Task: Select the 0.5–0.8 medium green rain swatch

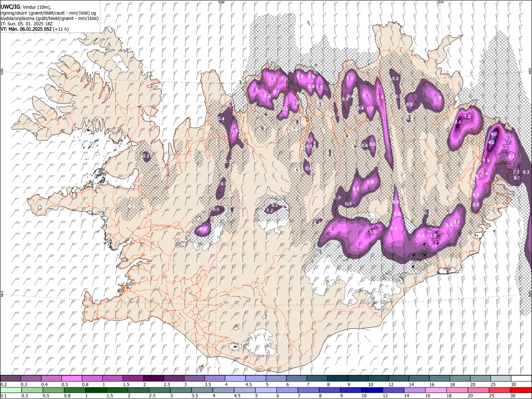Action: coord(54,390)
